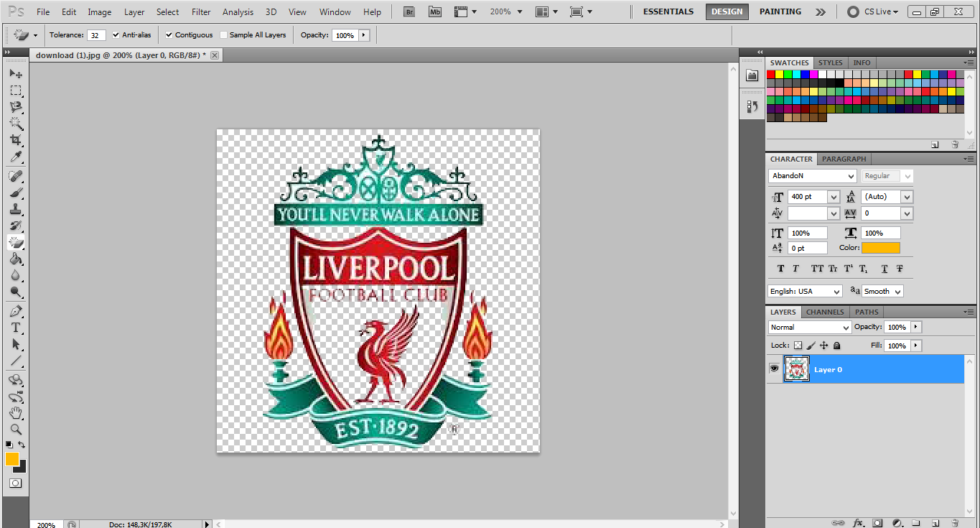
Task: Select the History Brush tool
Action: pos(16,226)
